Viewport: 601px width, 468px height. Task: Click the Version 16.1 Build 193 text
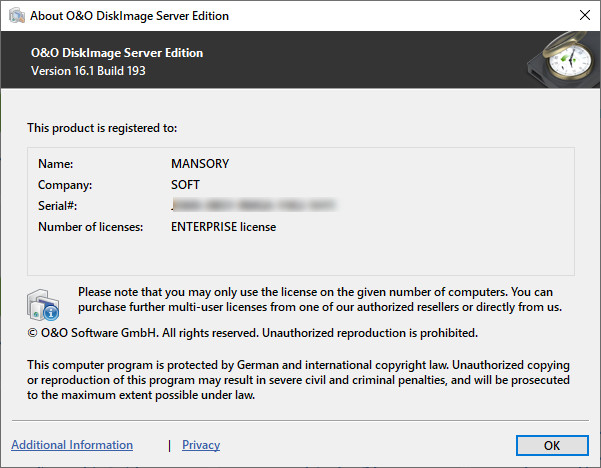coord(90,71)
